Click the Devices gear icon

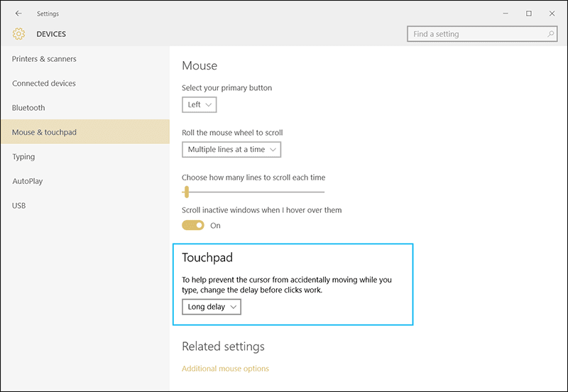pyautogui.click(x=19, y=33)
